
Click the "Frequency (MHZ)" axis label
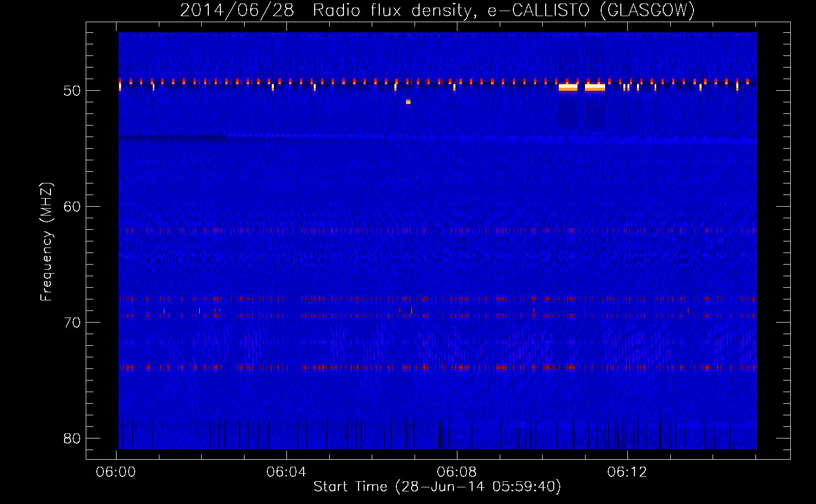(46, 242)
